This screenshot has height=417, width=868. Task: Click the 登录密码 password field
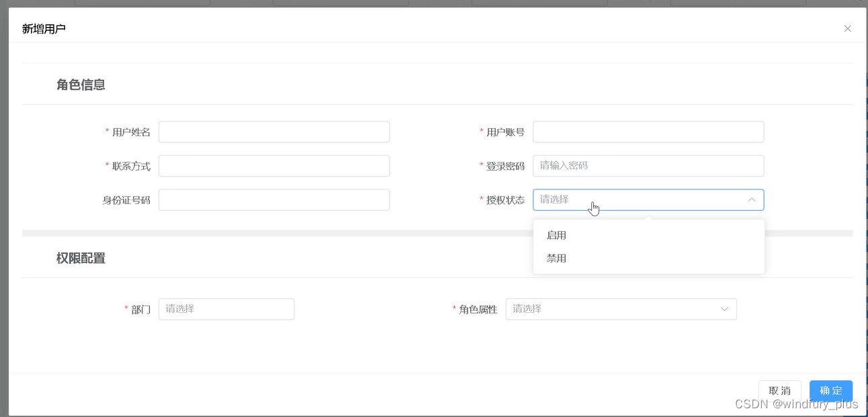tap(648, 166)
